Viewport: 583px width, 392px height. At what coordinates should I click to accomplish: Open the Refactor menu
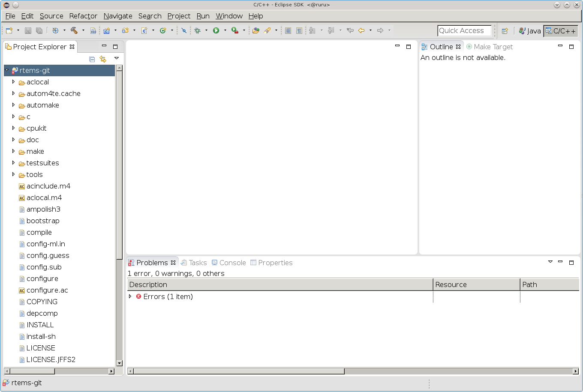(x=83, y=16)
